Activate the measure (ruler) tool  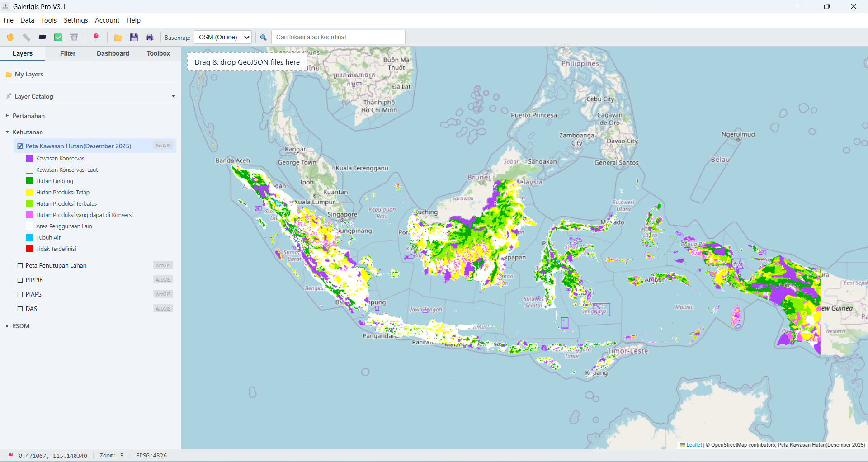coord(26,37)
